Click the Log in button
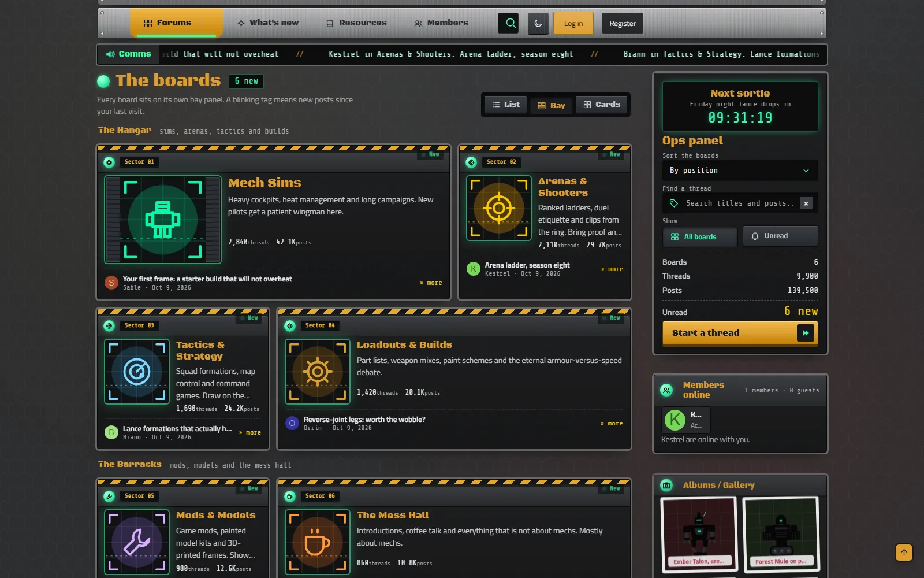924x578 pixels. pos(573,24)
